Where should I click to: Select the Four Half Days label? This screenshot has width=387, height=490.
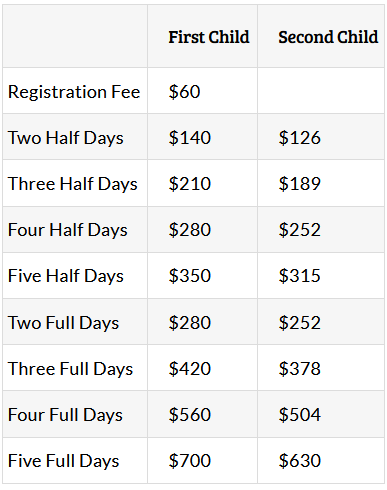pyautogui.click(x=68, y=230)
